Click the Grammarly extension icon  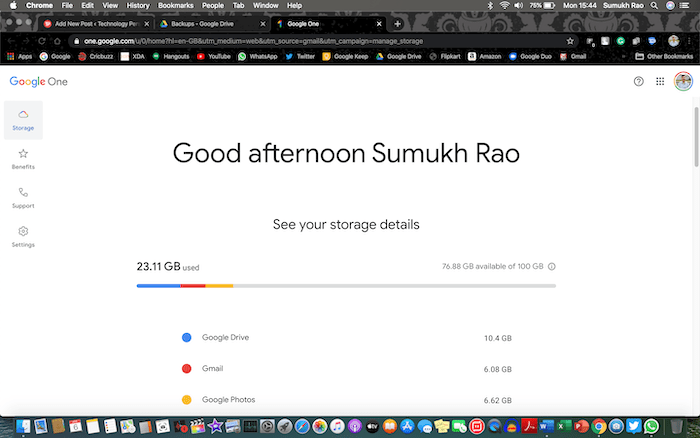[621, 41]
